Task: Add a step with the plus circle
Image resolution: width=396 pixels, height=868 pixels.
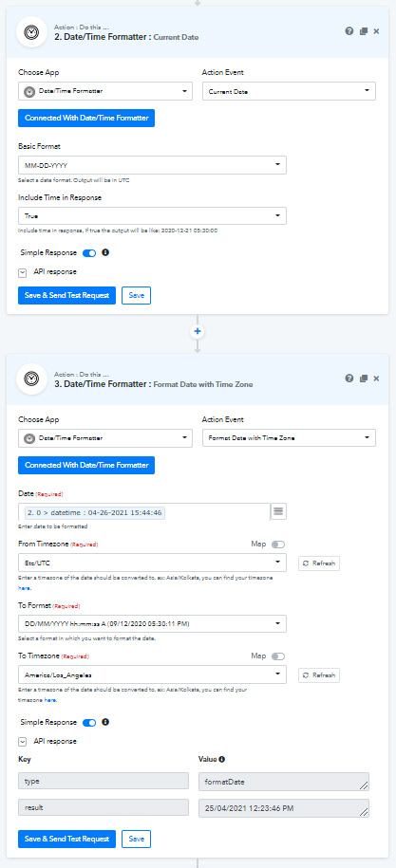Action: pos(198,332)
